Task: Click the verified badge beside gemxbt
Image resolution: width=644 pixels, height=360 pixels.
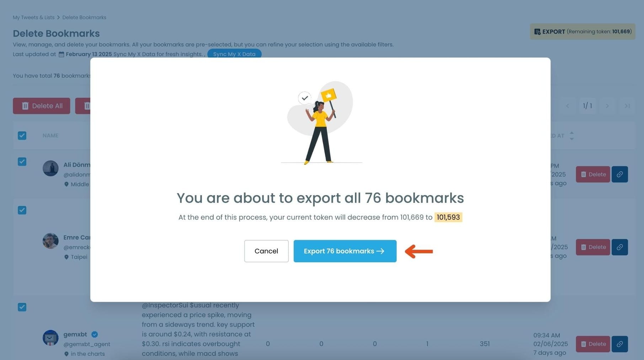Action: click(x=94, y=334)
